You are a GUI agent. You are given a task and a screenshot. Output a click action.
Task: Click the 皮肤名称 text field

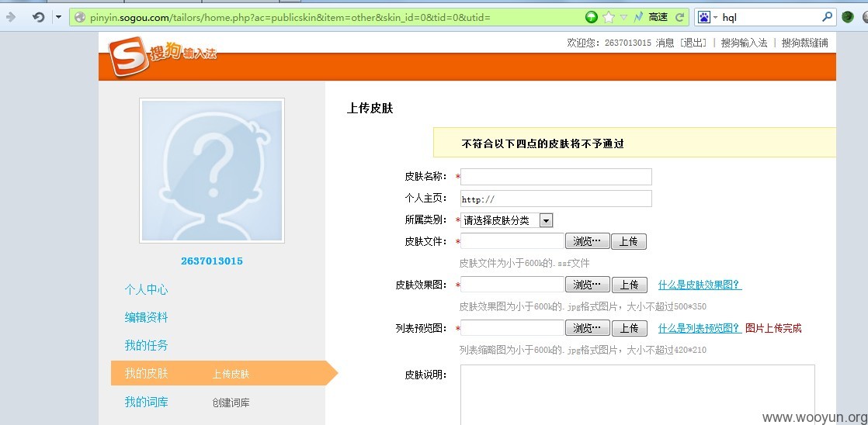tap(556, 177)
